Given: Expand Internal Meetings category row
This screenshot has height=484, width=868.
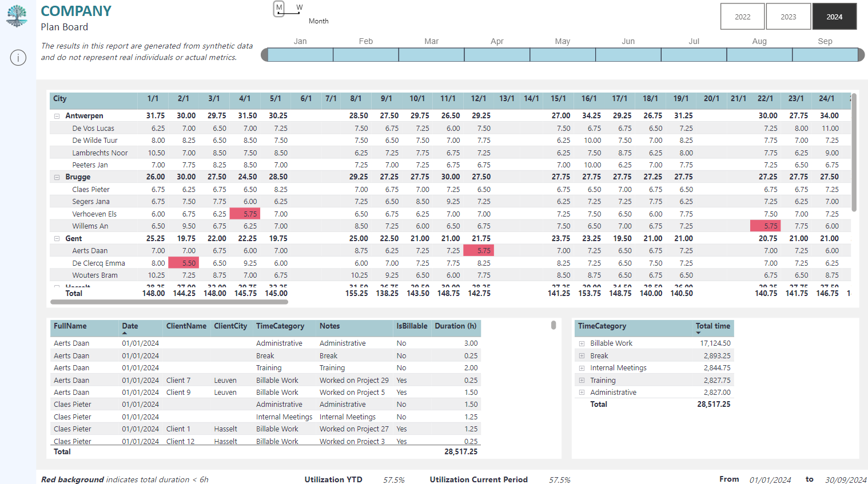Looking at the screenshot, I should (582, 368).
